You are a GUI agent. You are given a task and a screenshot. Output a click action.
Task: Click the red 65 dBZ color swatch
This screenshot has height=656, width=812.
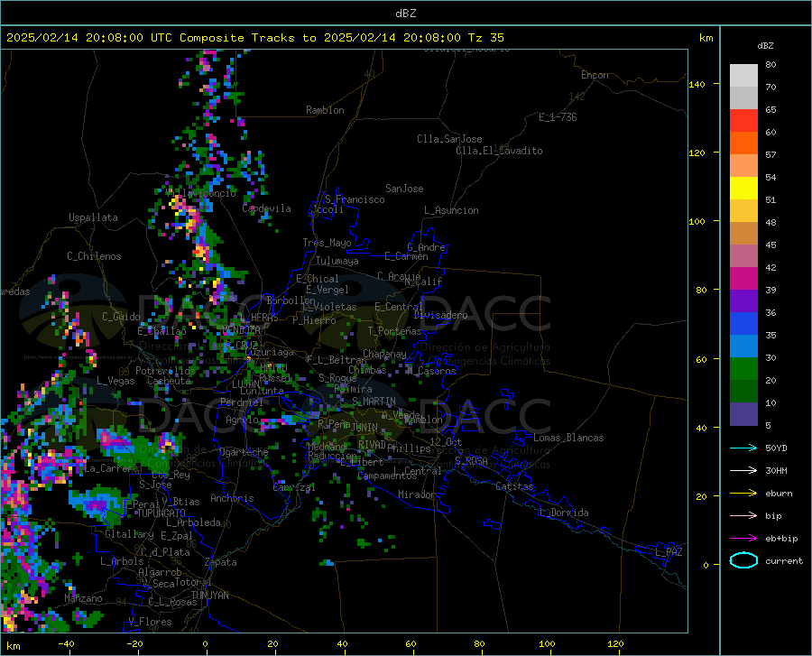(x=743, y=121)
